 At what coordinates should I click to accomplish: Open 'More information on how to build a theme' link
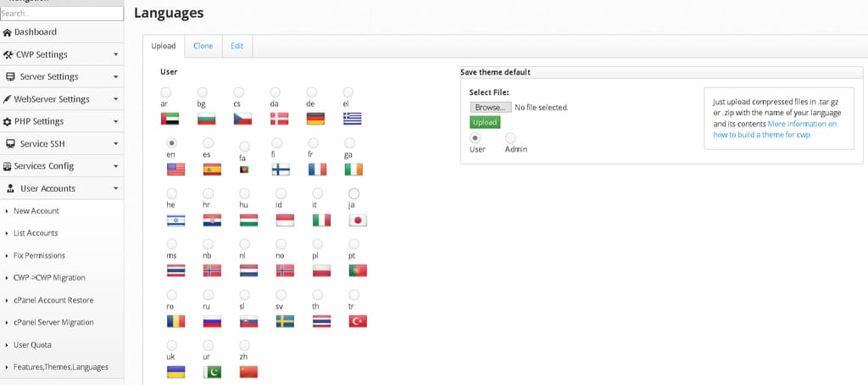pyautogui.click(x=775, y=129)
